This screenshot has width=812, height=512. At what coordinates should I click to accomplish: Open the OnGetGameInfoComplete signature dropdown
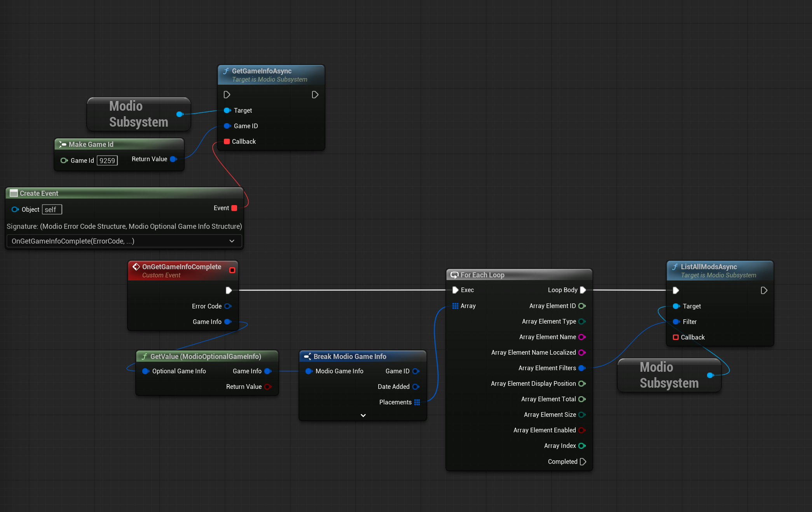124,241
